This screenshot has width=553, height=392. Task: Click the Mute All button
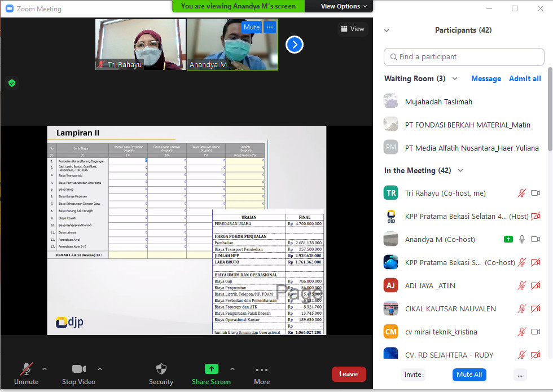[x=469, y=375]
